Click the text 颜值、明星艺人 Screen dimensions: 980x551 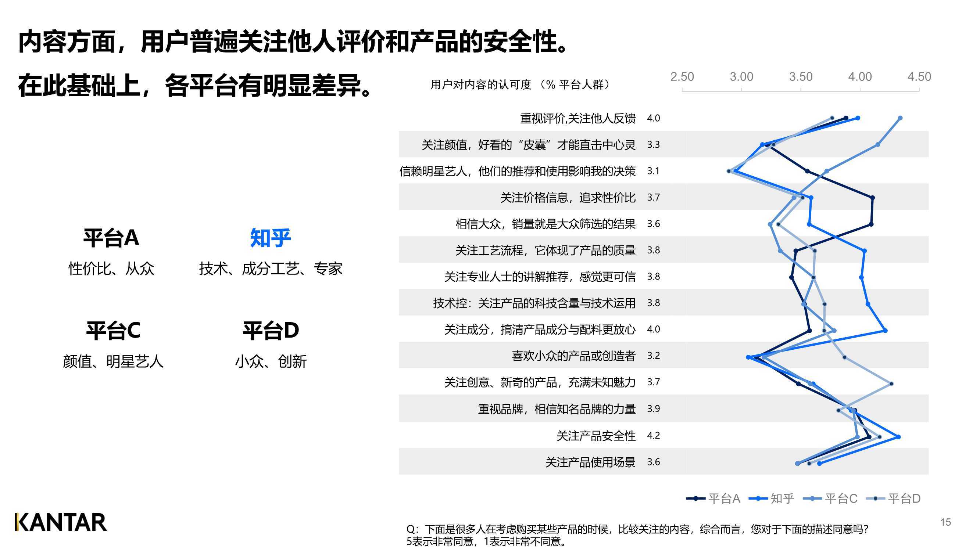coord(113,361)
